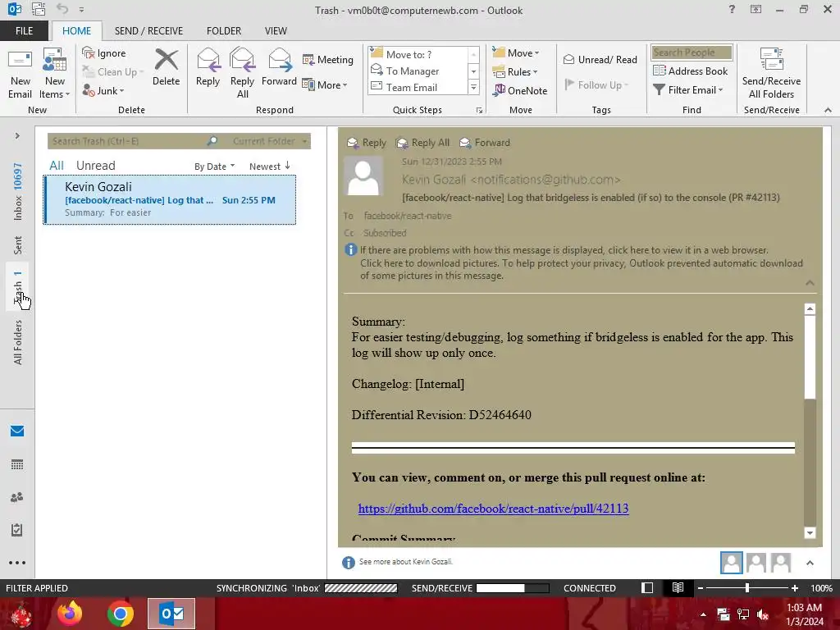Open the Current Folder scope dropdown
Screen dimensions: 840x630
pos(269,141)
